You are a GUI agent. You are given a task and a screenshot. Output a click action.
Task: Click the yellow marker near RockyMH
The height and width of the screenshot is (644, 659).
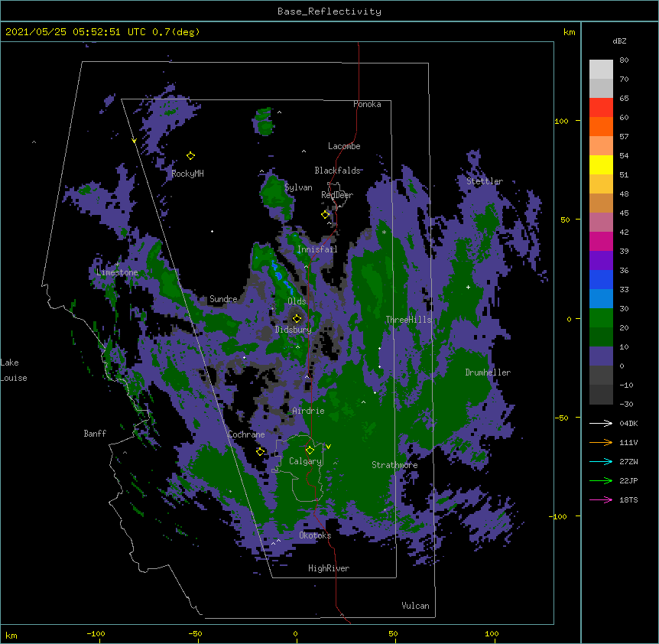coord(190,155)
